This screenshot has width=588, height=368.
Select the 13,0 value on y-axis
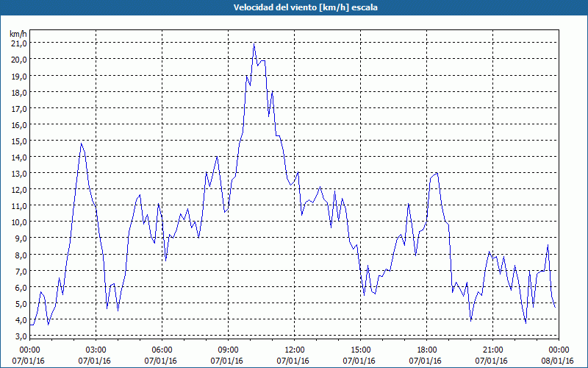[19, 174]
